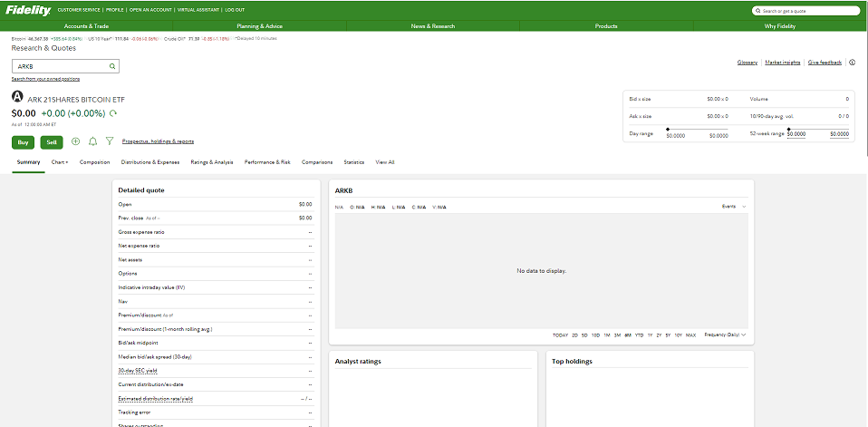Open Prospectus, holdings & reports link
The image size is (868, 427).
click(158, 141)
